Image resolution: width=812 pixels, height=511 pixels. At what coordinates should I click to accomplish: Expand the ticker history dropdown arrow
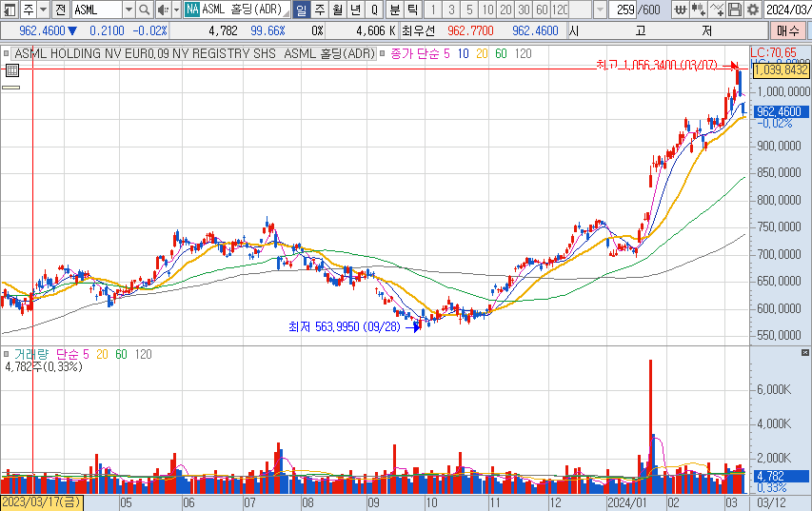click(129, 10)
